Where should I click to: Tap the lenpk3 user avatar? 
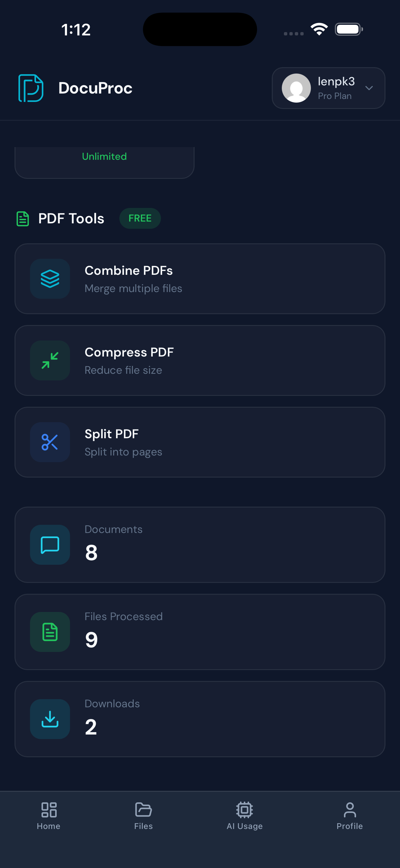click(296, 88)
